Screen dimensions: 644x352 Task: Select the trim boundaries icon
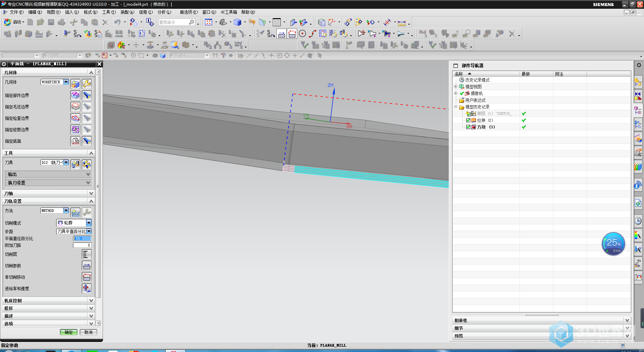tap(75, 130)
